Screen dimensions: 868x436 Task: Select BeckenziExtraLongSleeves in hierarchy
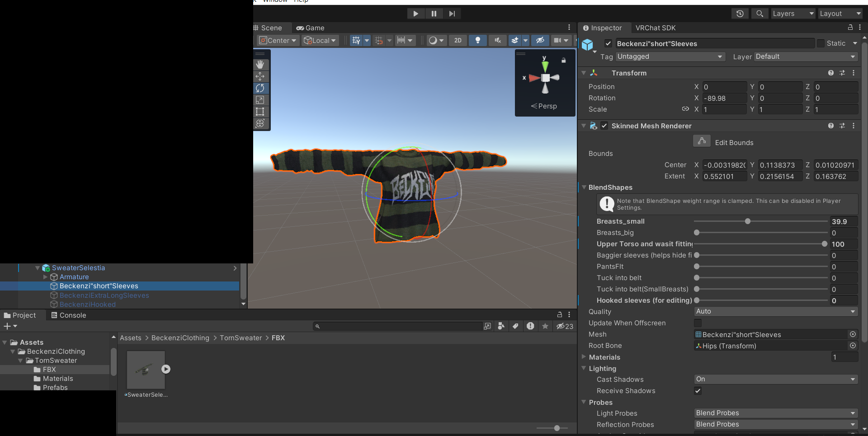(104, 295)
